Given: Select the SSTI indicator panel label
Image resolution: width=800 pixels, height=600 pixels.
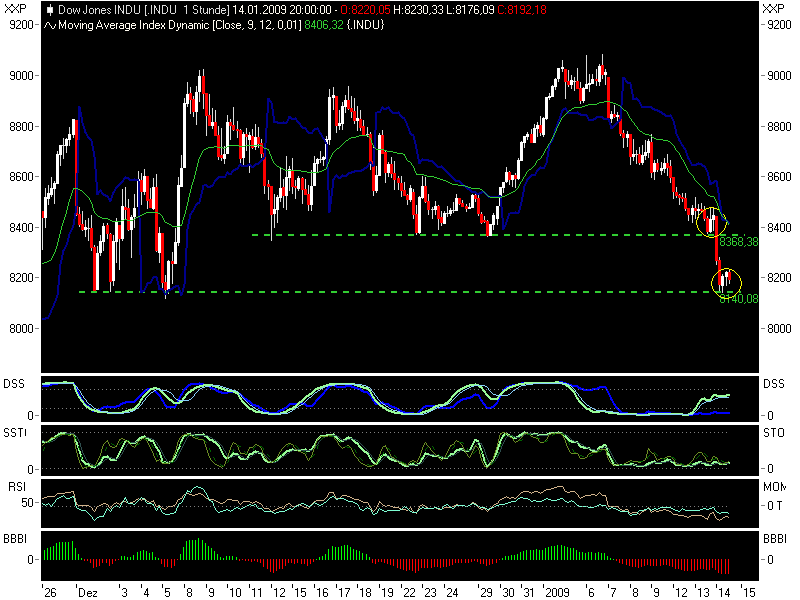Looking at the screenshot, I should click(16, 434).
